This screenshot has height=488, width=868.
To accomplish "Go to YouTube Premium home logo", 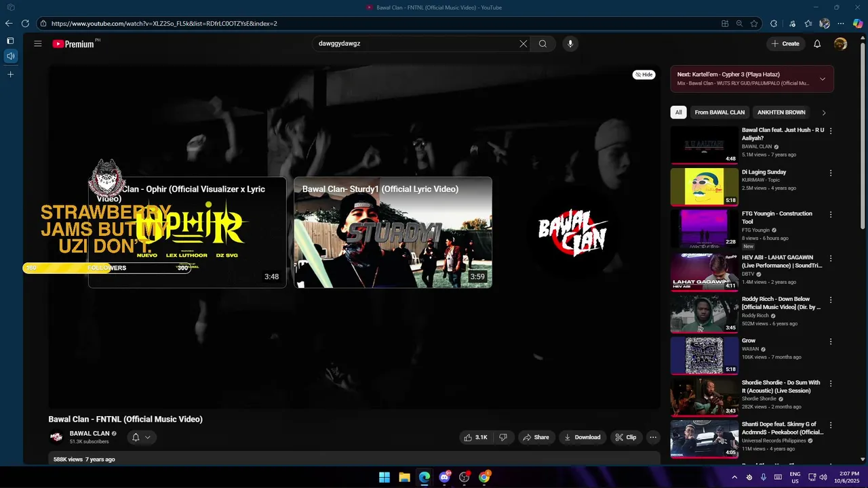I will [x=73, y=44].
